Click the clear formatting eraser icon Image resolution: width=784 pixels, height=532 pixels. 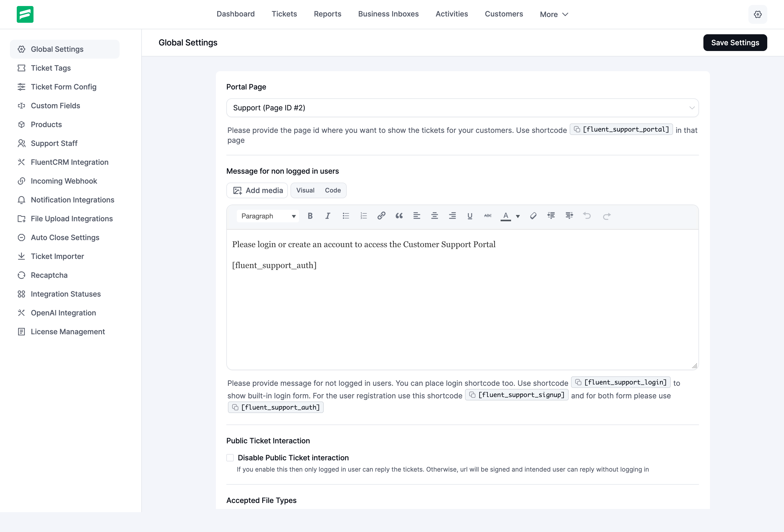pos(533,216)
